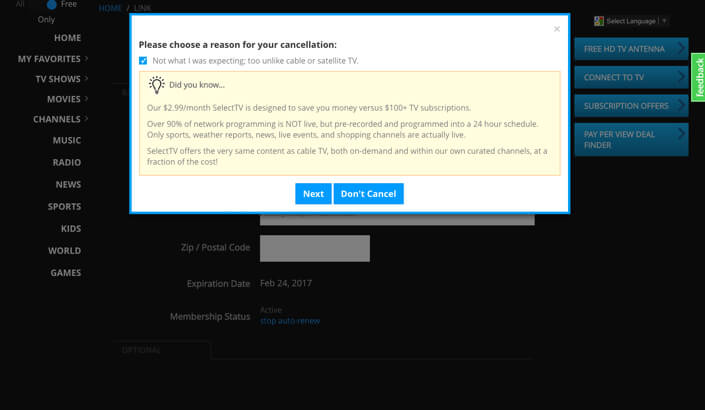Select WORLD in the sidebar menu
Viewport: 705px width, 410px height.
pos(65,251)
